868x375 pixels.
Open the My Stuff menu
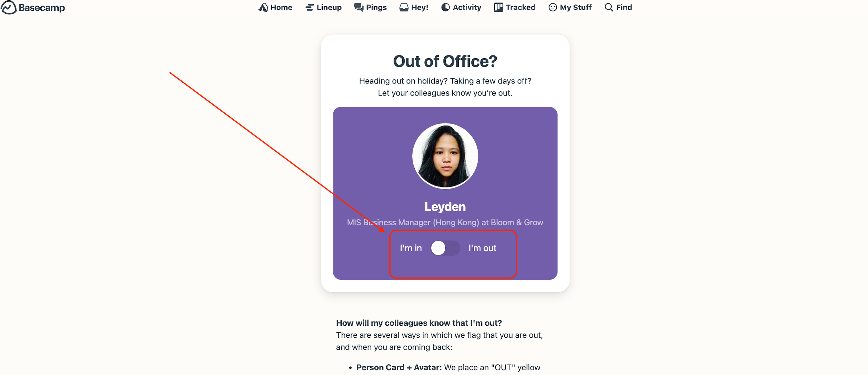[x=570, y=7]
